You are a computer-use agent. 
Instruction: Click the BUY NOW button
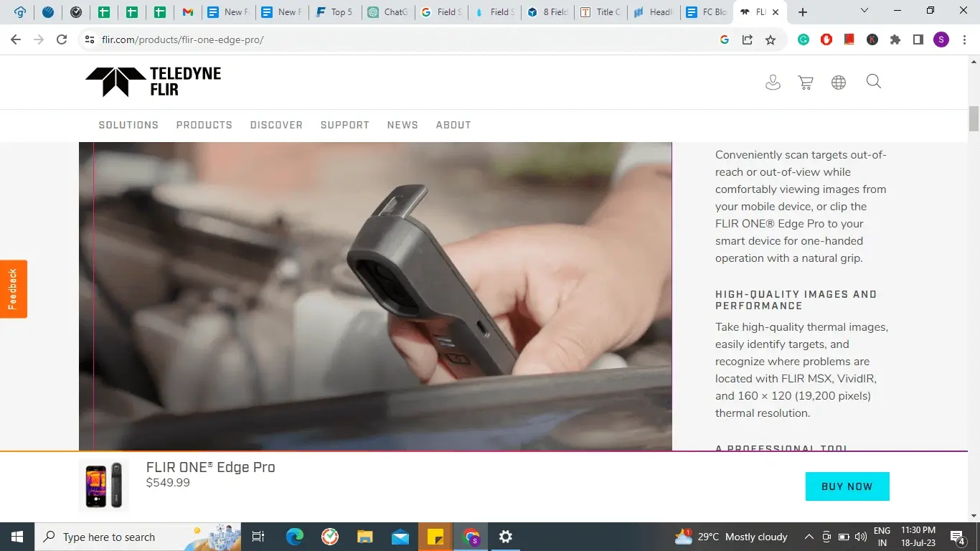[847, 486]
